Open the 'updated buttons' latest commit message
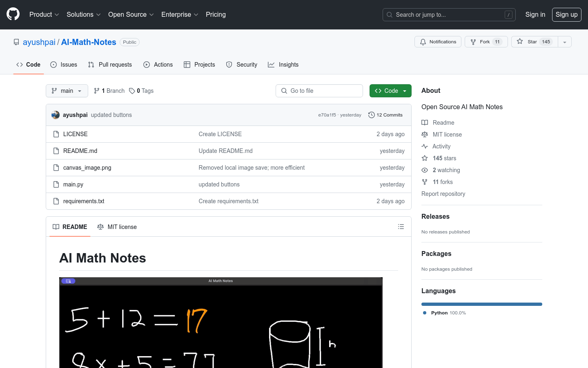Image resolution: width=588 pixels, height=368 pixels. (111, 115)
